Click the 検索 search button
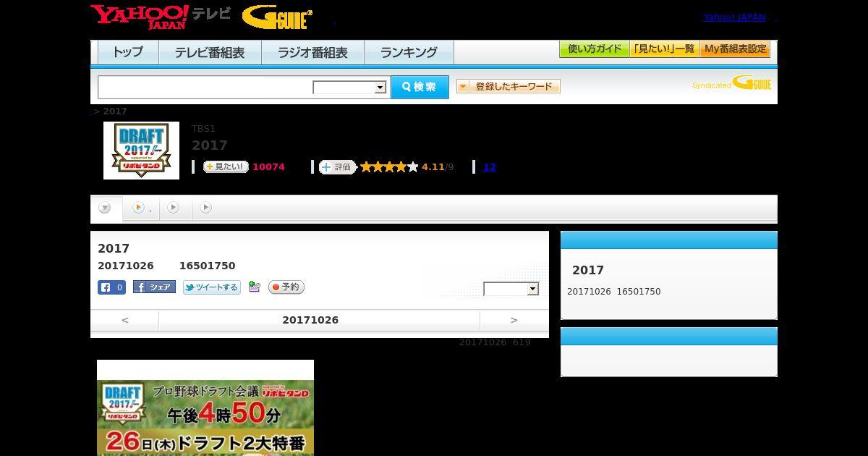The width and height of the screenshot is (868, 456). pos(420,87)
